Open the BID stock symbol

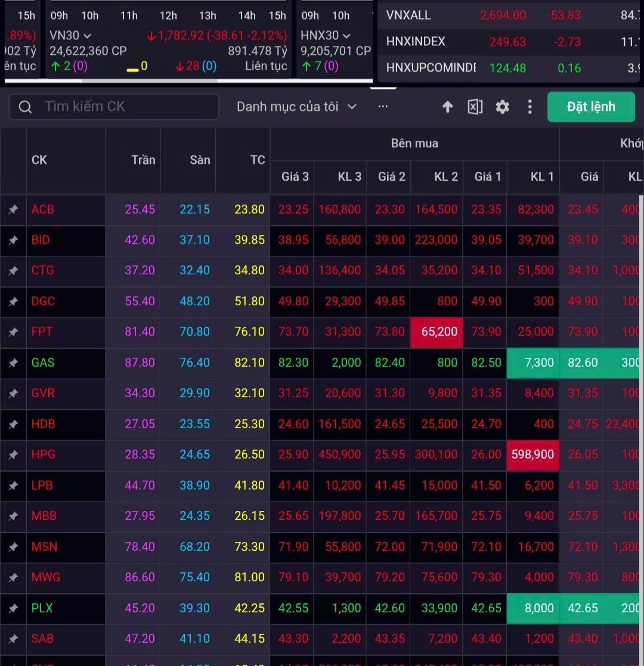tap(41, 240)
